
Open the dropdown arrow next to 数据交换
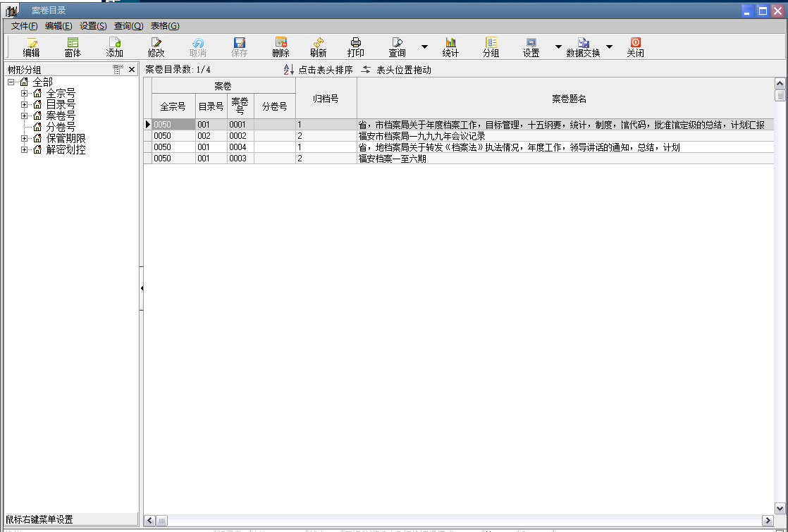coord(609,47)
